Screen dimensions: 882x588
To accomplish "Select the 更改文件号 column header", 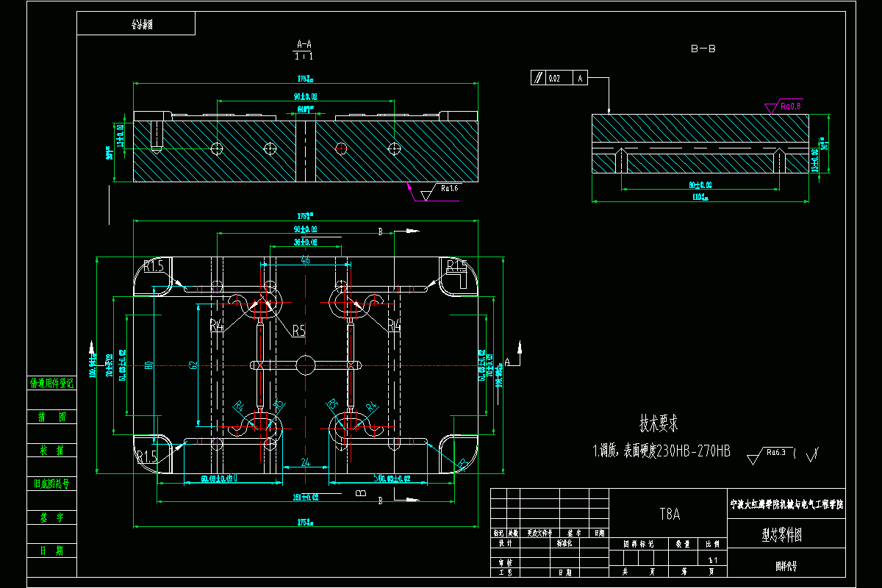I will pyautogui.click(x=539, y=534).
